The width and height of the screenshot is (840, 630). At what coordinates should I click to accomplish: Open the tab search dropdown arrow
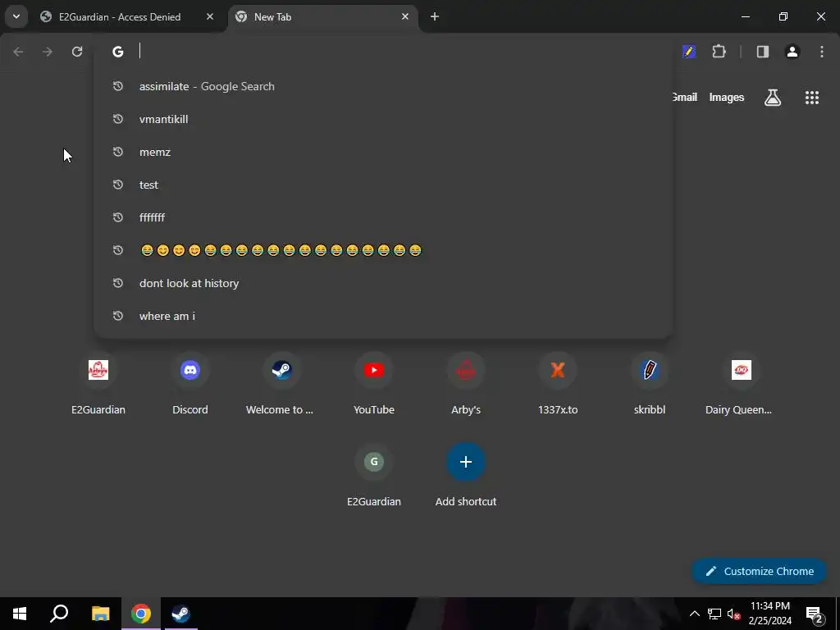tap(16, 16)
